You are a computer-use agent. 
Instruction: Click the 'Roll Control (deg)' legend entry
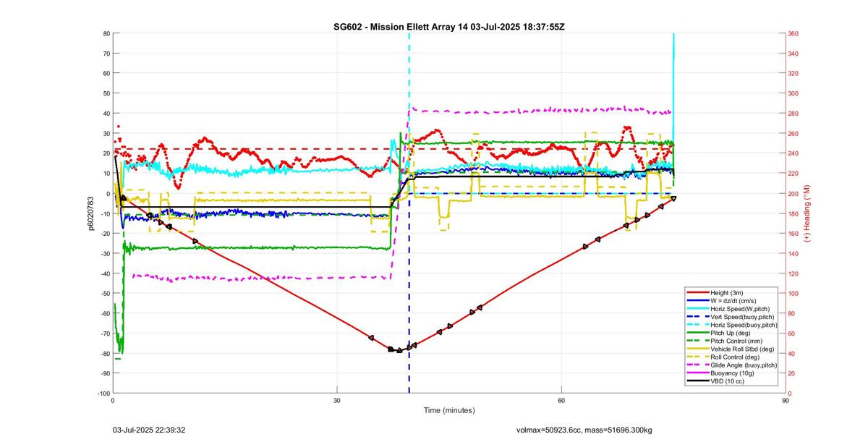(731, 357)
